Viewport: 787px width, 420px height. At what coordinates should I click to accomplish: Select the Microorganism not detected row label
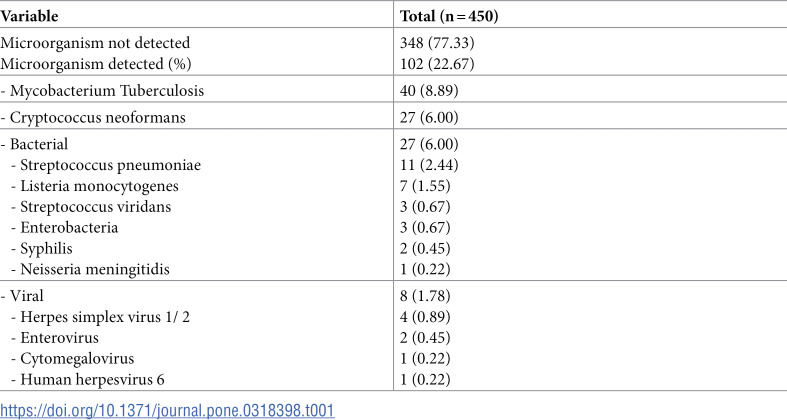pos(95,44)
